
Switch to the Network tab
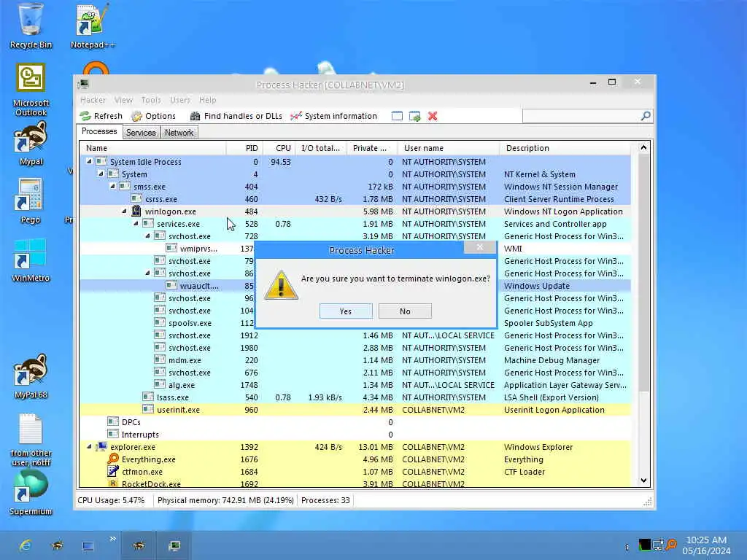[179, 133]
